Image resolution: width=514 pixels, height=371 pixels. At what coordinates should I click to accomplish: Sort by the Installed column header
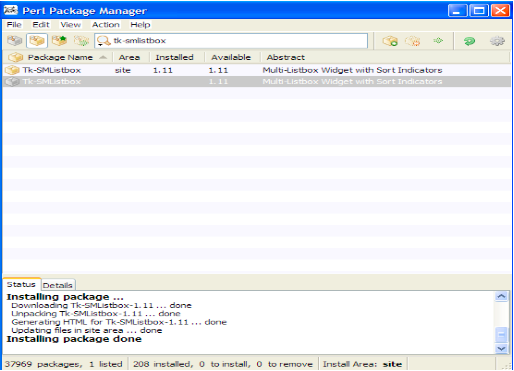(175, 57)
